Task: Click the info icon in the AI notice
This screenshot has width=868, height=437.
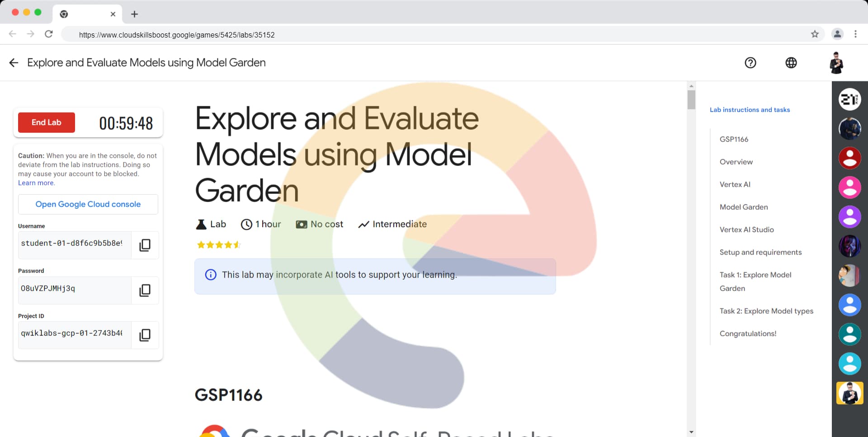Action: click(x=211, y=275)
